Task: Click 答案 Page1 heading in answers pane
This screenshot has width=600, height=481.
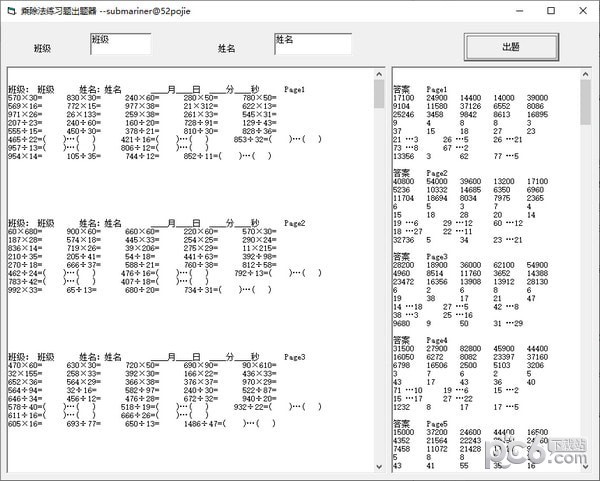Action: [420, 90]
